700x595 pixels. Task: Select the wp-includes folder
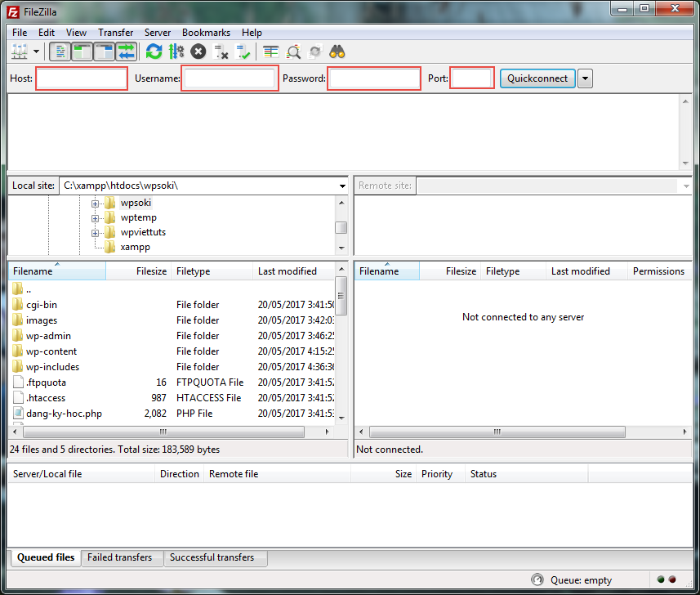(x=52, y=367)
